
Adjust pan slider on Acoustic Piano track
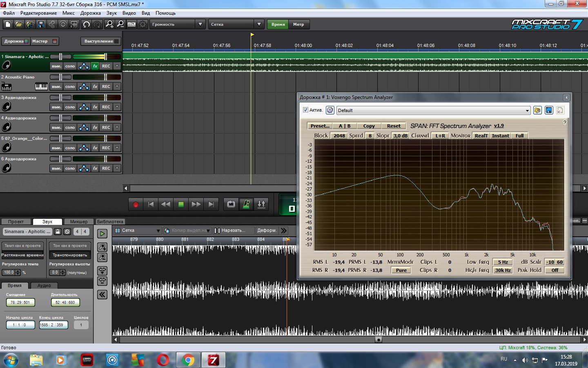coord(60,77)
